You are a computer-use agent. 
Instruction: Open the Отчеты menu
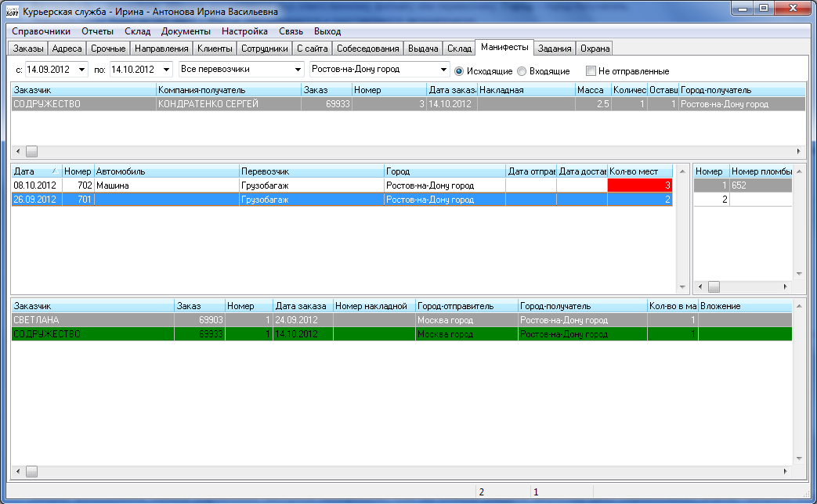point(97,31)
